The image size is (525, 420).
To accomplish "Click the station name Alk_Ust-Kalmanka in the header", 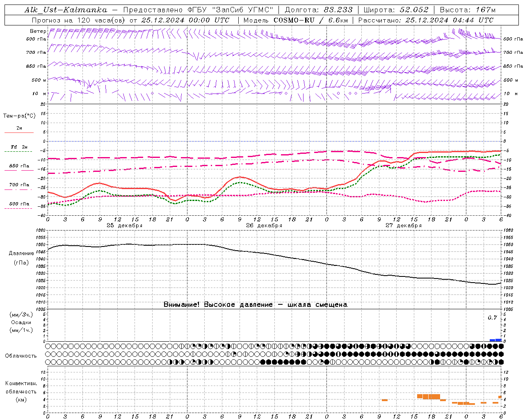I will click(x=66, y=10).
